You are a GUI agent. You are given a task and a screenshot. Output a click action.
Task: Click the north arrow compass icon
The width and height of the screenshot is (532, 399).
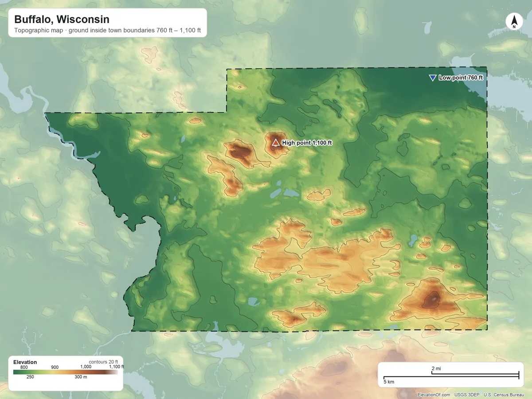(x=514, y=21)
